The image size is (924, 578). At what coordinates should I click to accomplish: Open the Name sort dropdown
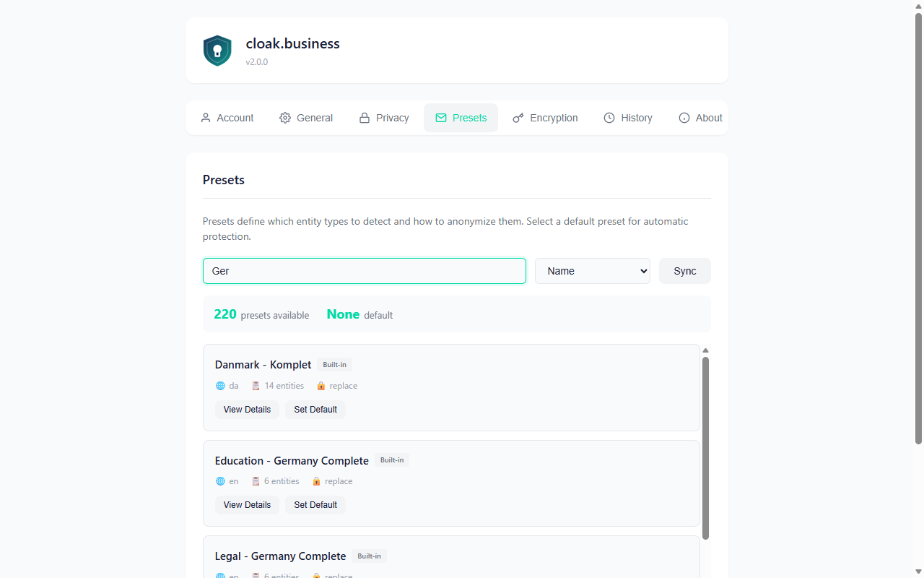(x=592, y=271)
